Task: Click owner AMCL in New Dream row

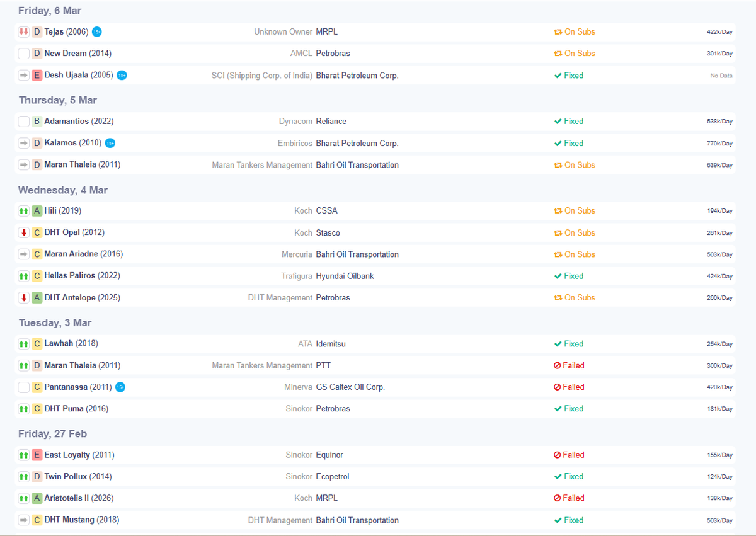Action: coord(302,54)
